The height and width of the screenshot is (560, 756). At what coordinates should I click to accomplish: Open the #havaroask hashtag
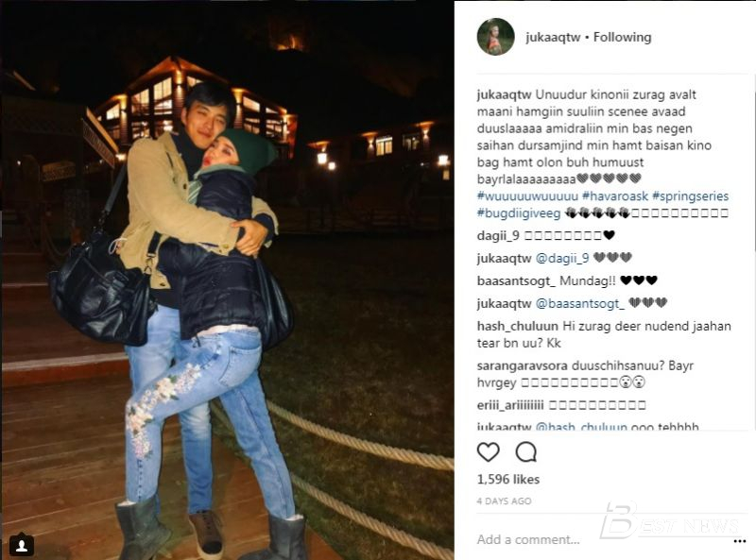(x=615, y=196)
